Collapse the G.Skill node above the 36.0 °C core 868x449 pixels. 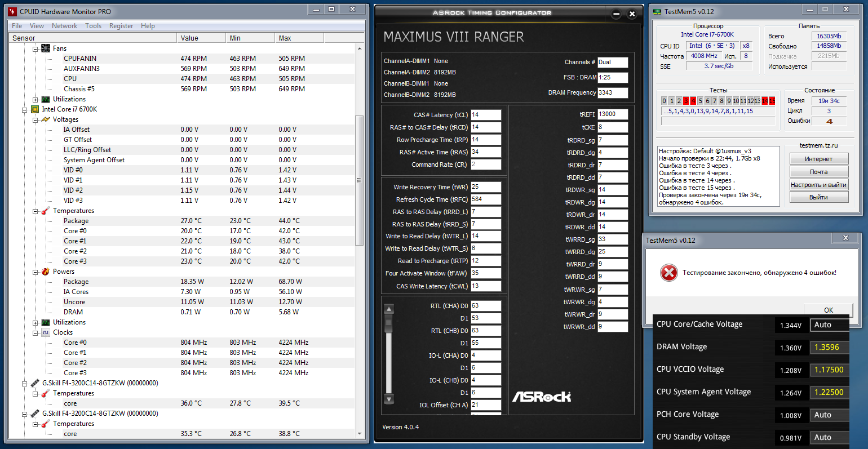tap(25, 383)
